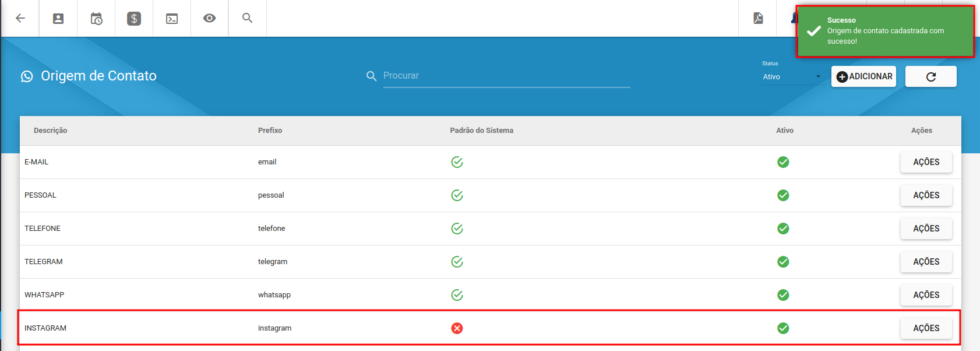Open the contact card toolbar icon
The height and width of the screenshot is (351, 980).
pyautogui.click(x=58, y=19)
